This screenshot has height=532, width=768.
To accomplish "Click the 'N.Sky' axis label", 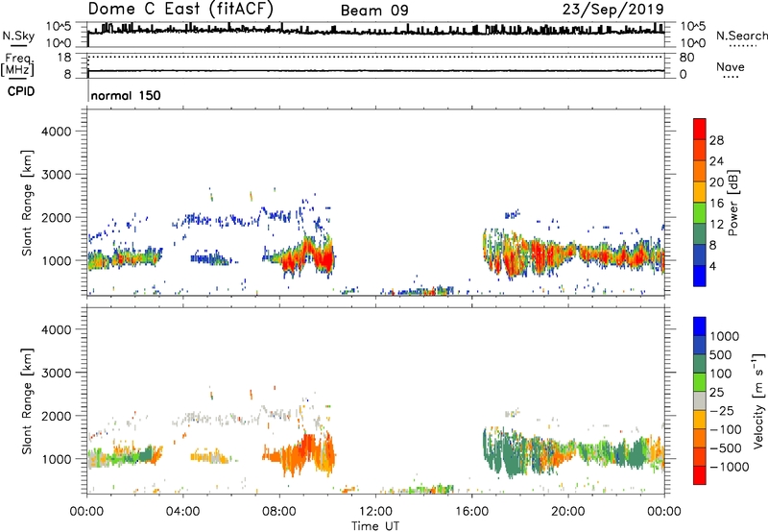I will (18, 36).
